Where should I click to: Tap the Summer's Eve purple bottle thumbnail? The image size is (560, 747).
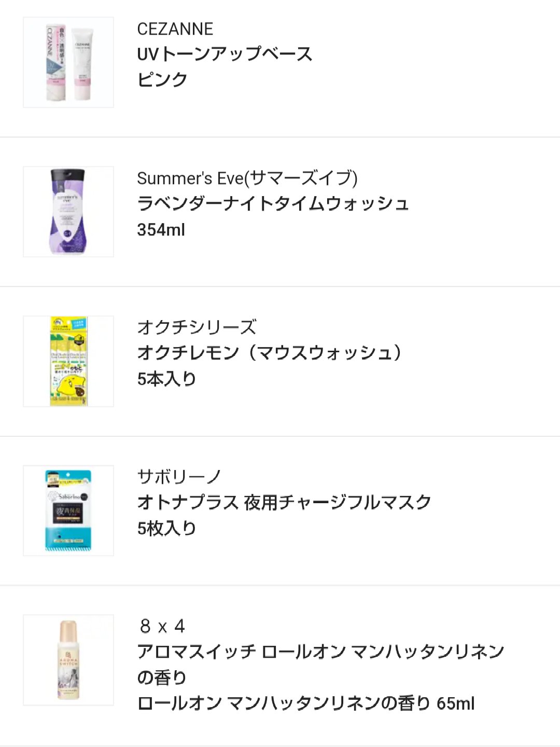click(68, 212)
